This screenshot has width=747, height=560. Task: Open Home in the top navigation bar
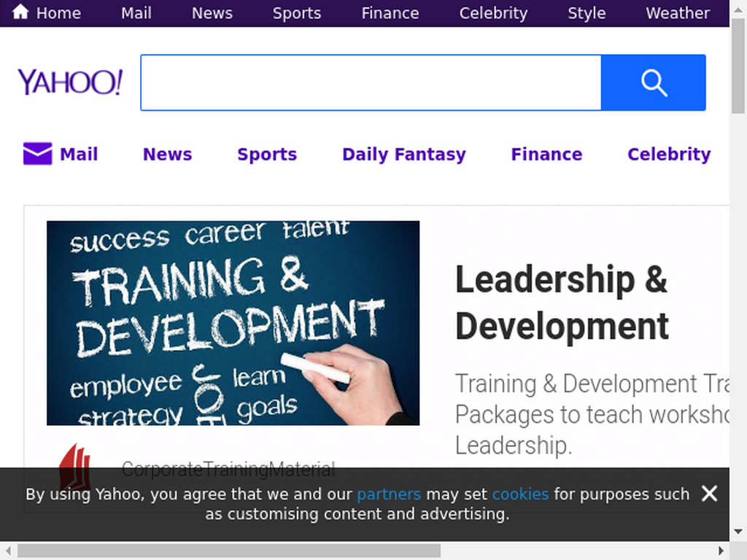pyautogui.click(x=58, y=13)
